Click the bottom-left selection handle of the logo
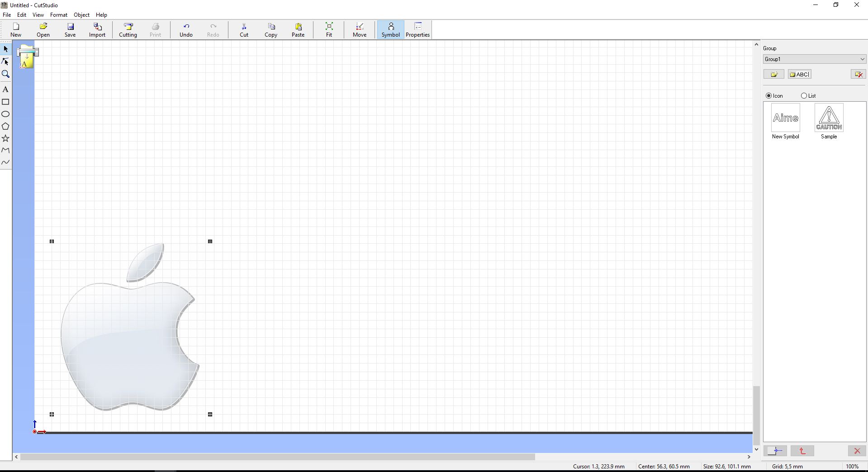The height and width of the screenshot is (472, 868). tap(52, 414)
